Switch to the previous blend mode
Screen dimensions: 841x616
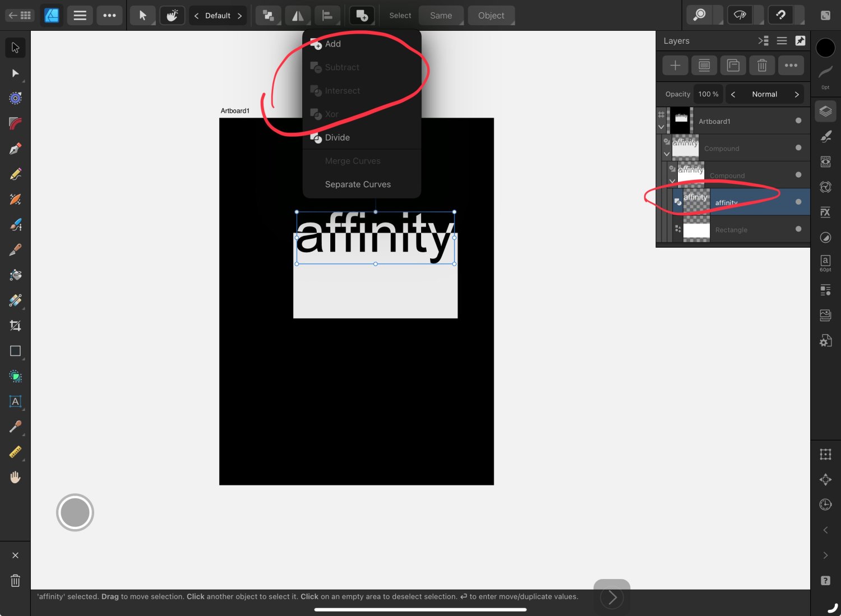tap(733, 94)
